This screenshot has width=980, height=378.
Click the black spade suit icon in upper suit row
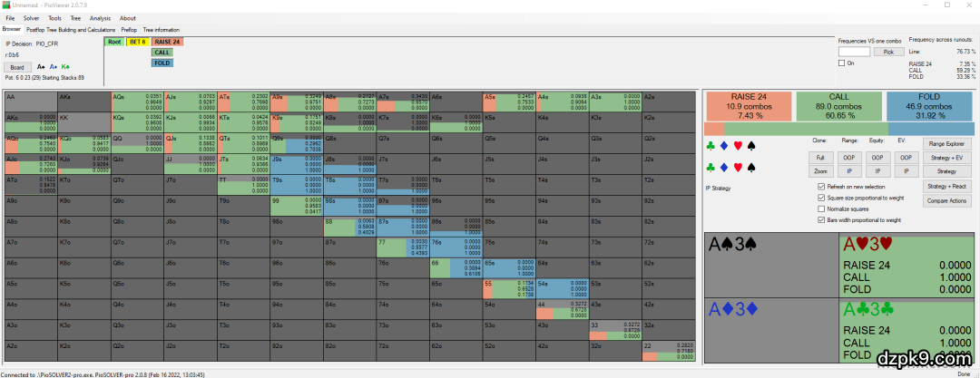tap(750, 145)
